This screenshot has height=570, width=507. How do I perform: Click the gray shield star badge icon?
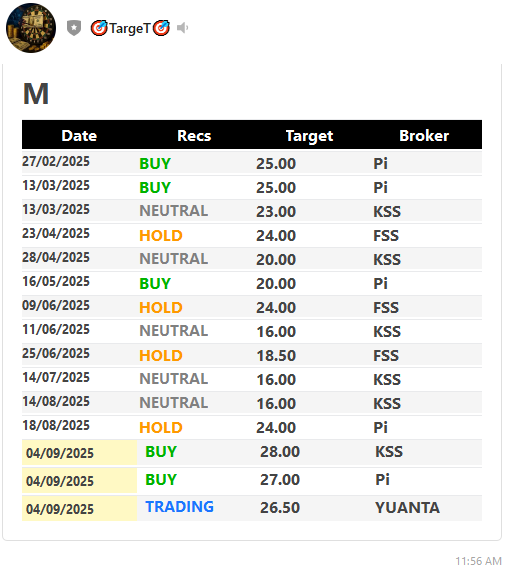(74, 28)
